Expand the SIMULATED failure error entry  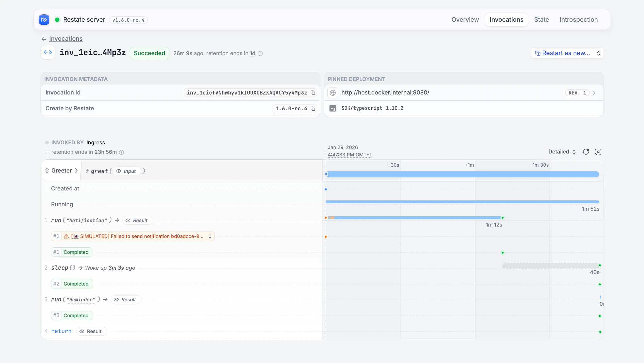(210, 236)
